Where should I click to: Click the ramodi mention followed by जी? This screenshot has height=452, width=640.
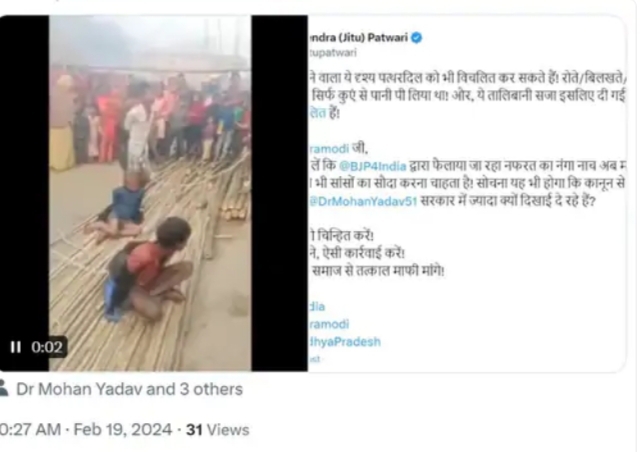pyautogui.click(x=329, y=149)
